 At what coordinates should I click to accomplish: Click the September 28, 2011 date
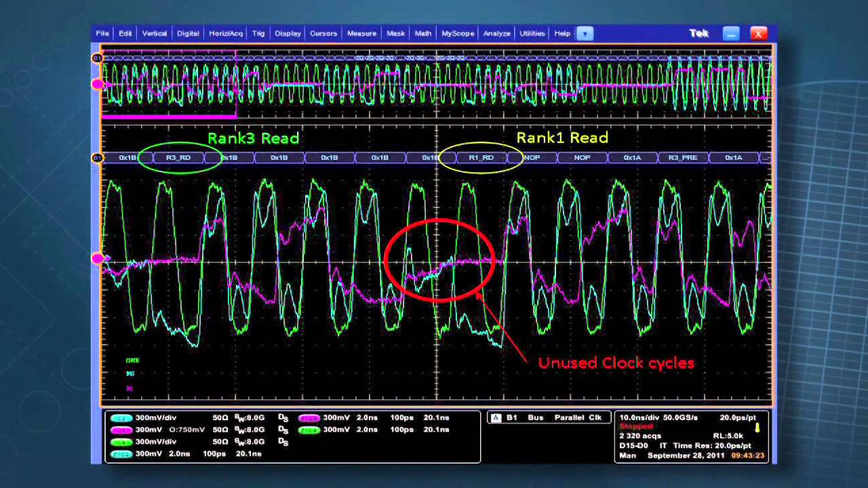coord(686,455)
